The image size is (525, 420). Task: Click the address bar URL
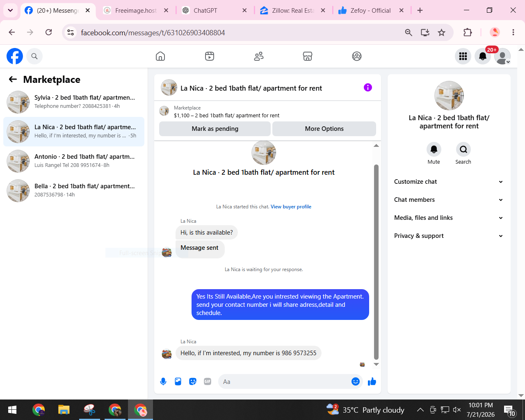click(x=153, y=32)
